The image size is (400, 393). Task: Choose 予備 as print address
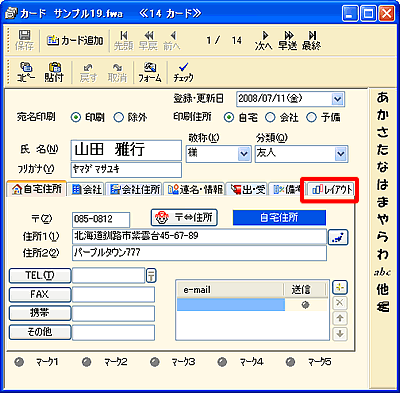point(311,117)
